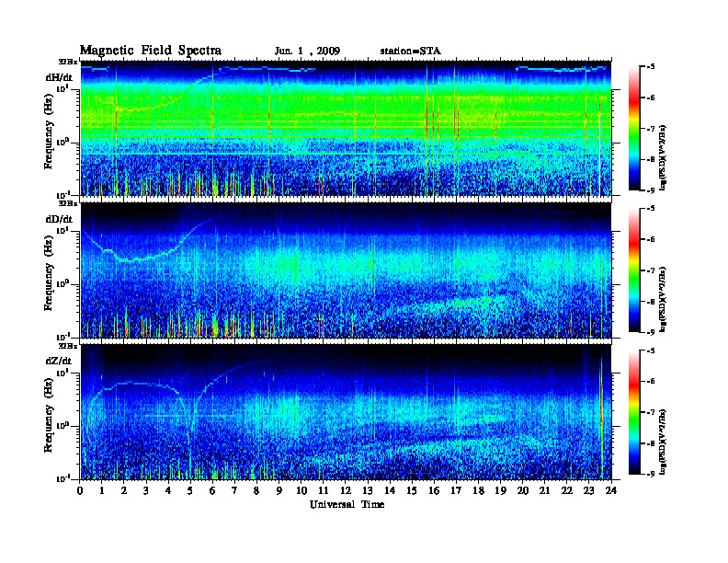Click the "7" hour tick label
This screenshot has height=563, width=728.
[235, 491]
